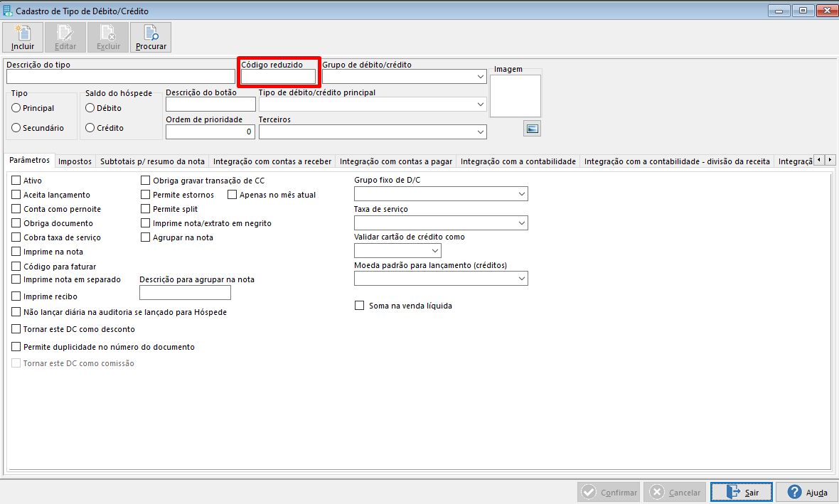Screen dimensions: 839x504
Task: Click the application icon in title bar
Action: 8,11
